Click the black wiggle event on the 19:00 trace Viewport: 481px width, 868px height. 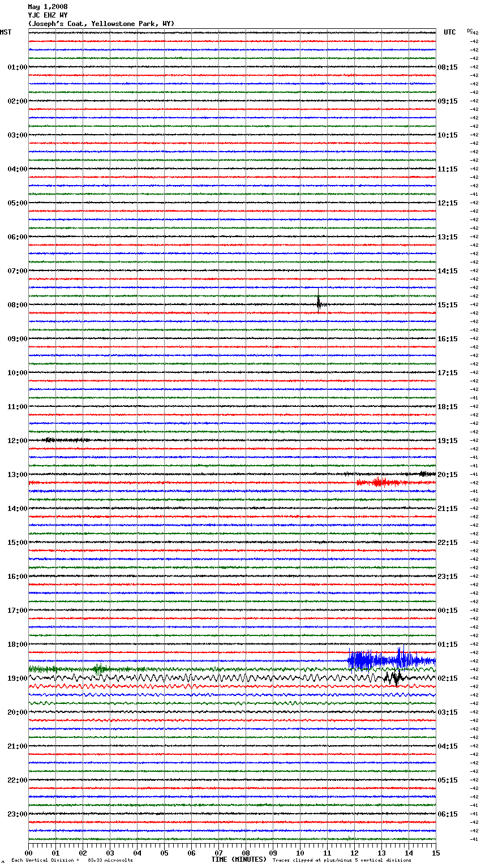(x=394, y=677)
